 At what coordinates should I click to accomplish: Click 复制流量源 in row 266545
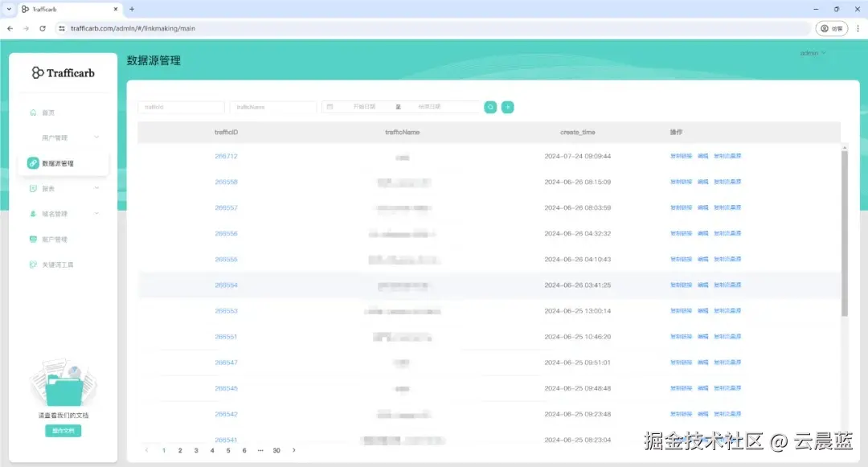pos(727,388)
